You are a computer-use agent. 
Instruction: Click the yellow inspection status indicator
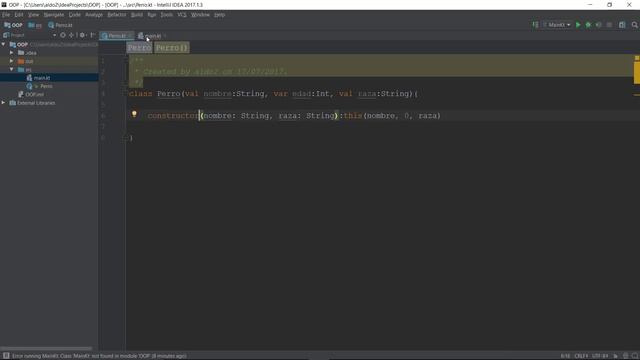coord(637,58)
